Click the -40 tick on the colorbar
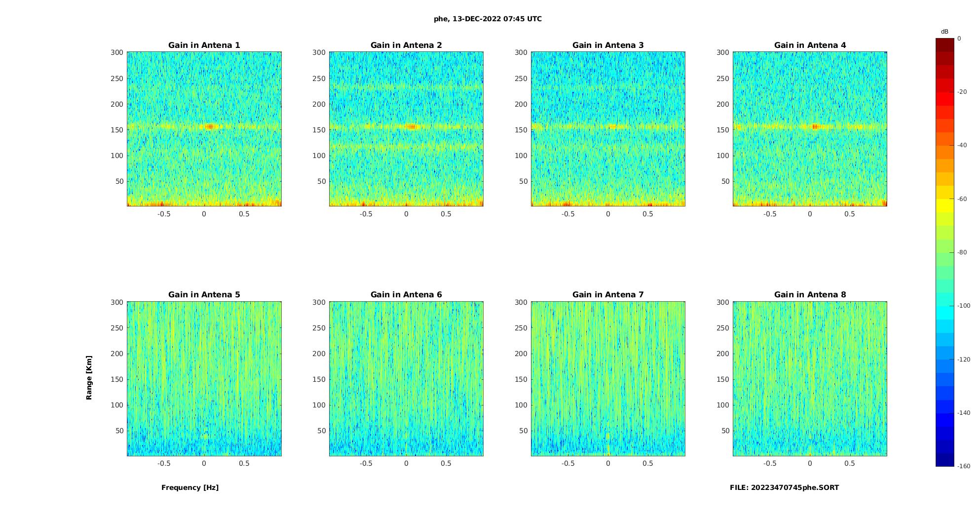Screen dimensions: 980x525 [x=962, y=145]
